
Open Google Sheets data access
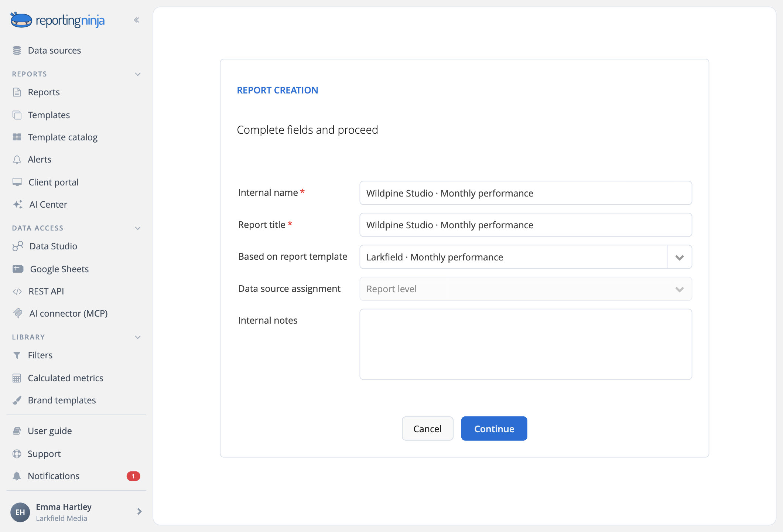(x=59, y=269)
